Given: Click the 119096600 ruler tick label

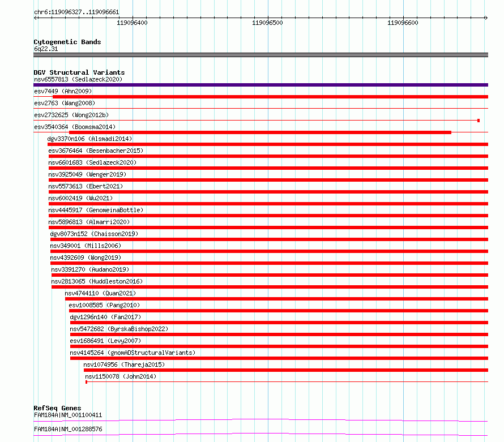Looking at the screenshot, I should (x=403, y=23).
